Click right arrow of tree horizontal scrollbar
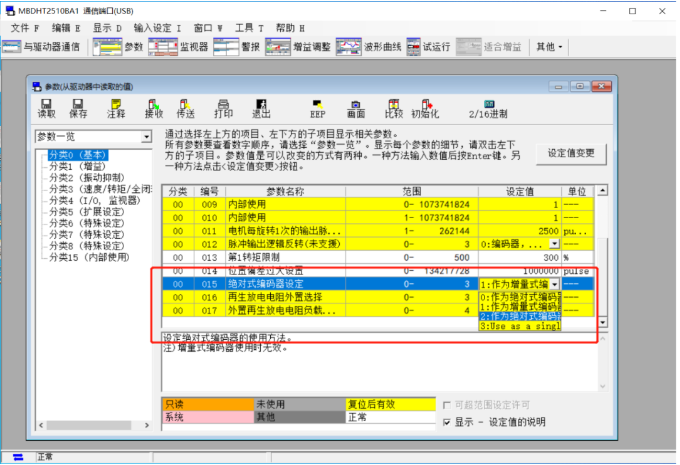 point(147,425)
